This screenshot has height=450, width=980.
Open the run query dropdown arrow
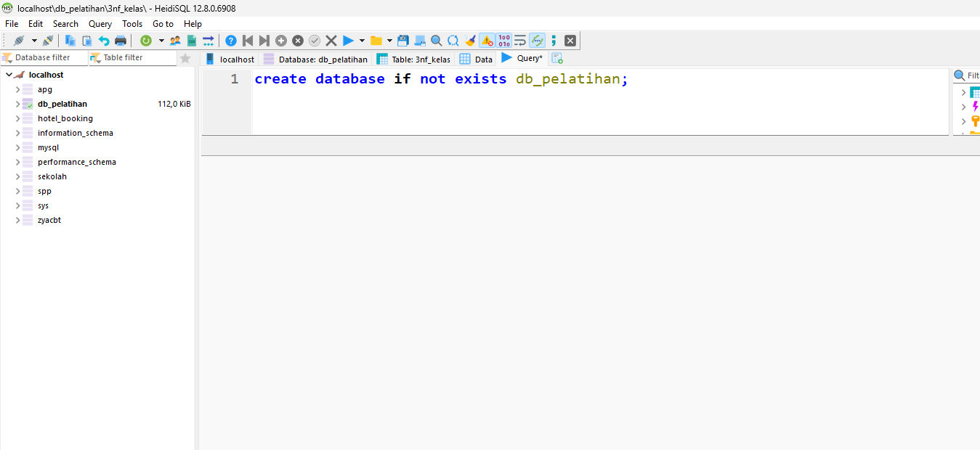(x=362, y=41)
